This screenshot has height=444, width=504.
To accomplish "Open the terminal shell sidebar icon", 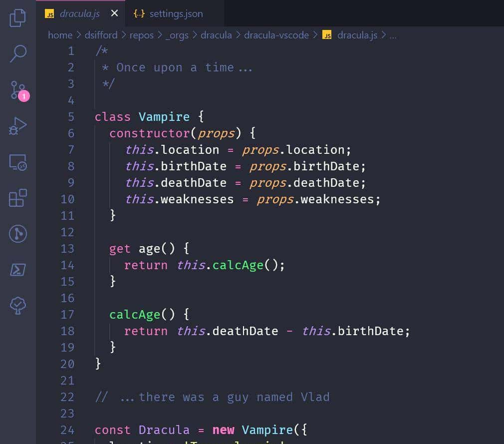I will [x=17, y=270].
